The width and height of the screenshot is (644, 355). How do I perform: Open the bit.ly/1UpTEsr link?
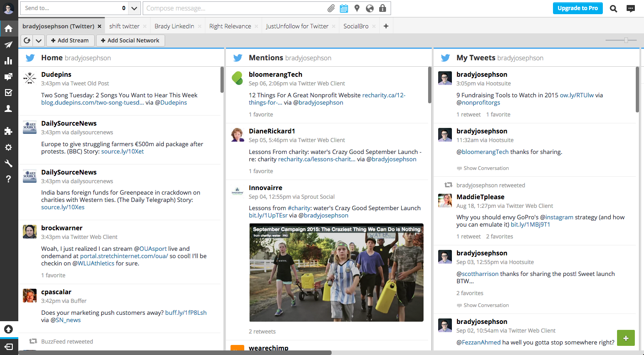tap(268, 215)
